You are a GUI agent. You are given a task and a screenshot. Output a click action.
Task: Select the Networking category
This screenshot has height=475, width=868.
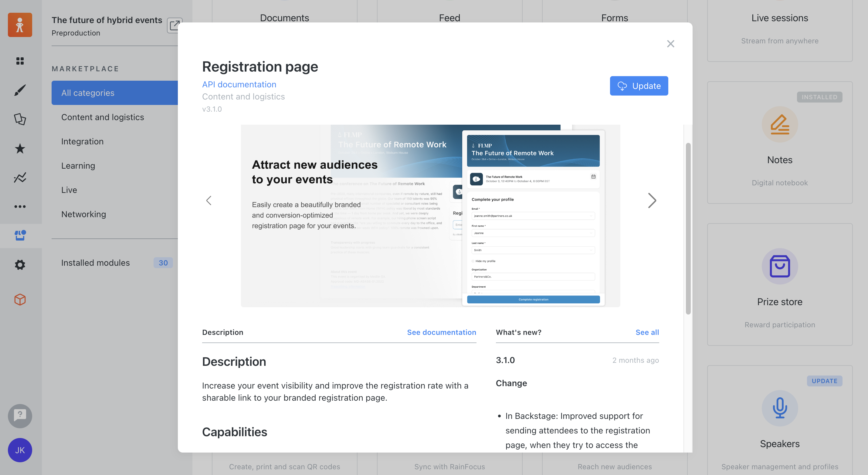[x=83, y=214]
